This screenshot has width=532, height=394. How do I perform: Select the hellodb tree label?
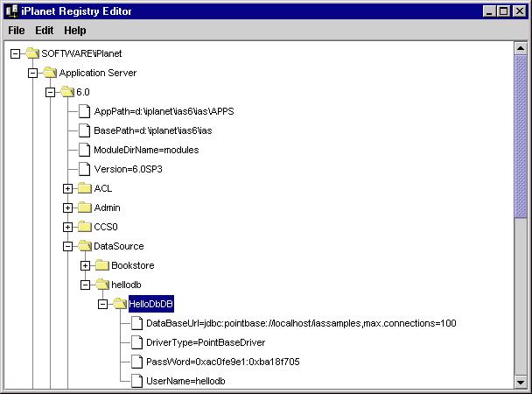tap(126, 285)
